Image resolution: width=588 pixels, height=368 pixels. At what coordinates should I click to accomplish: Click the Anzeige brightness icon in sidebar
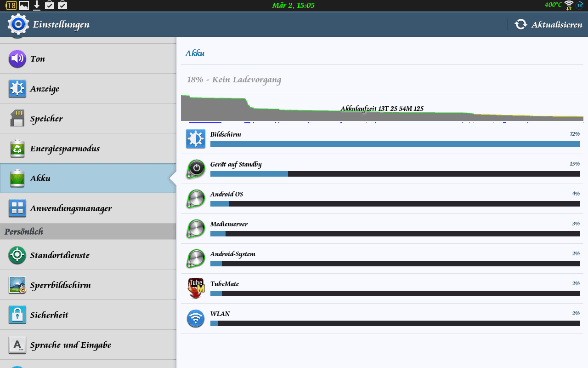(x=17, y=88)
